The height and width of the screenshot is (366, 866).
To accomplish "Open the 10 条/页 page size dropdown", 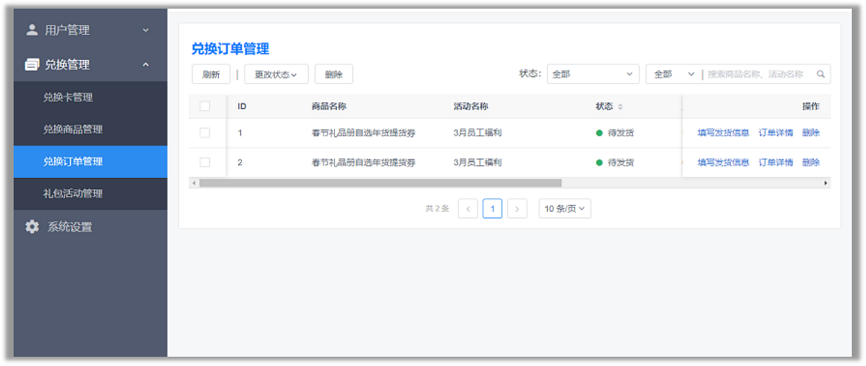I will pos(565,209).
